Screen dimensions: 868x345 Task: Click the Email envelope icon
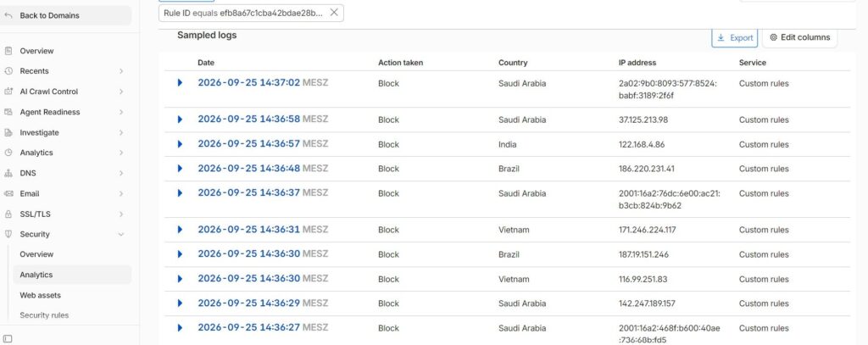tap(8, 193)
